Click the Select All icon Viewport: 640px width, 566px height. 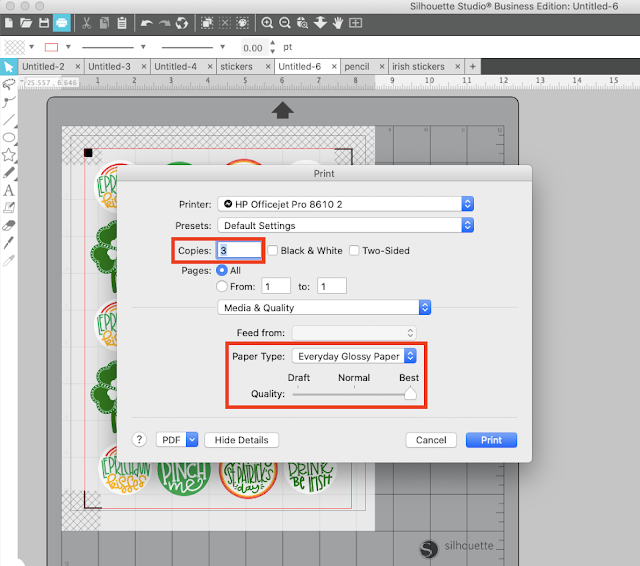coord(207,23)
